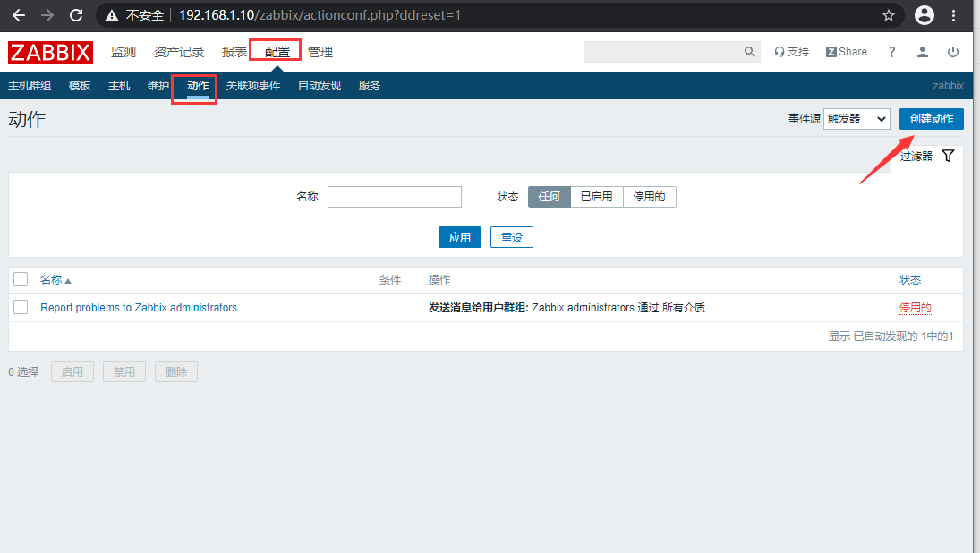Screen dimensions: 980x553
Task: Click the 显示 已自动发现的 1中的1 text
Action: tap(891, 336)
